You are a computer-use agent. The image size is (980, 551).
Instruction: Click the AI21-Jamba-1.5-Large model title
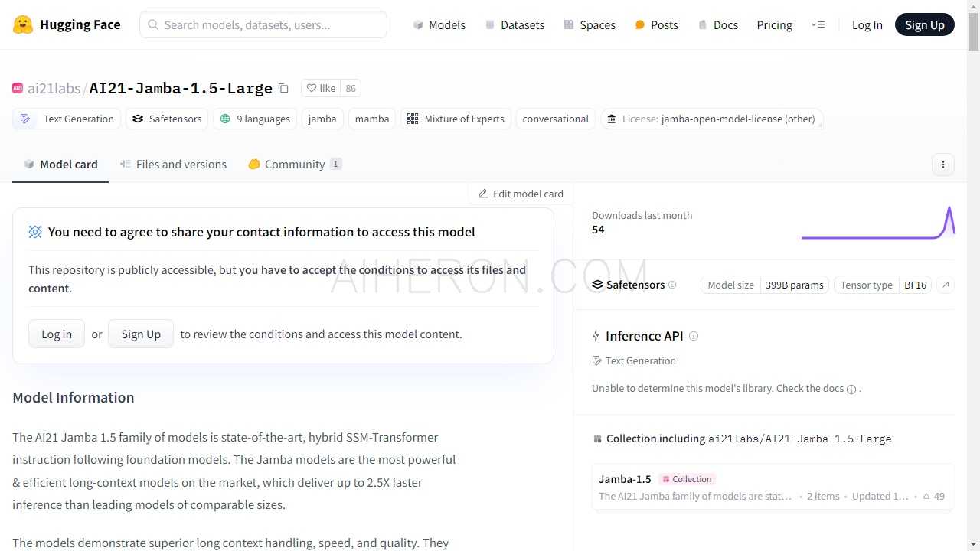click(181, 88)
